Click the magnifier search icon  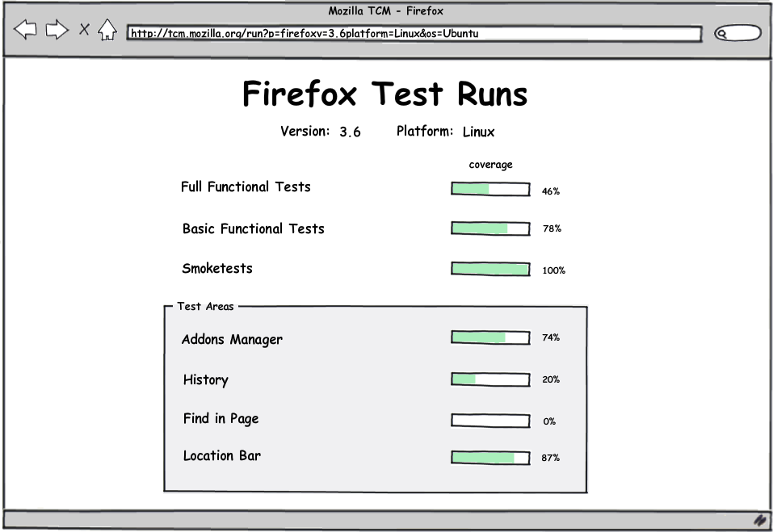pyautogui.click(x=722, y=33)
